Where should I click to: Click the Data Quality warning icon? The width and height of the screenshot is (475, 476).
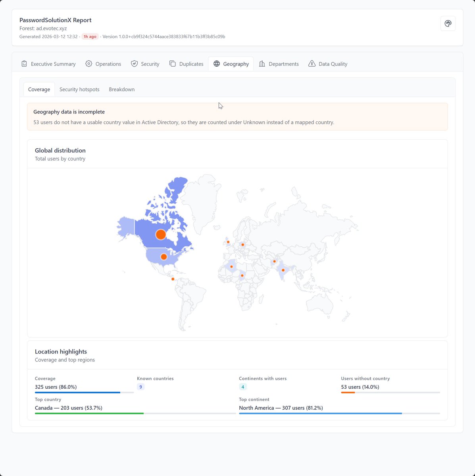coord(312,64)
